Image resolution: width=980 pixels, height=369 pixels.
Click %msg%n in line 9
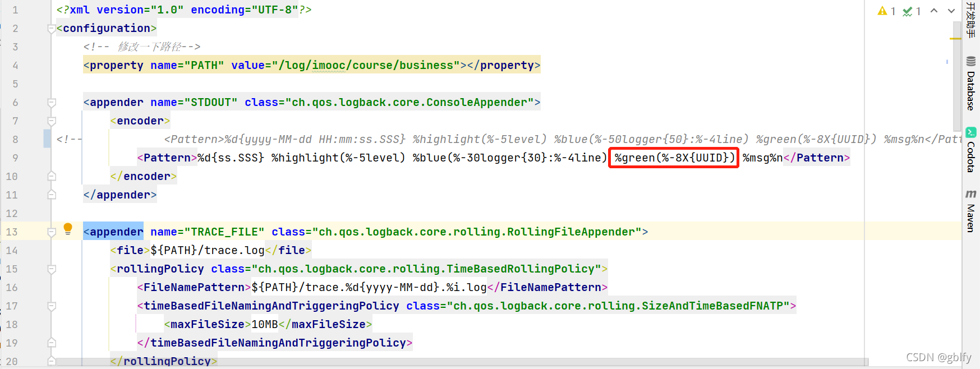click(x=763, y=158)
